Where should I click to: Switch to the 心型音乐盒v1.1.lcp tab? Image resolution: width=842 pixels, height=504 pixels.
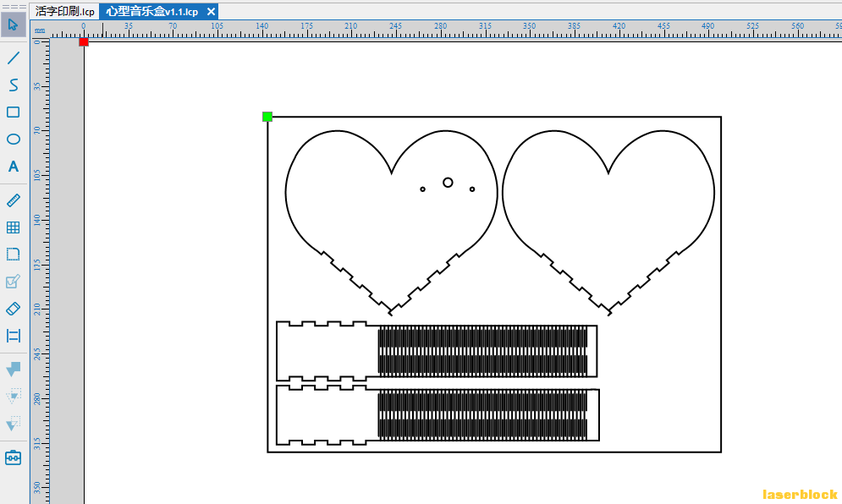pos(152,11)
